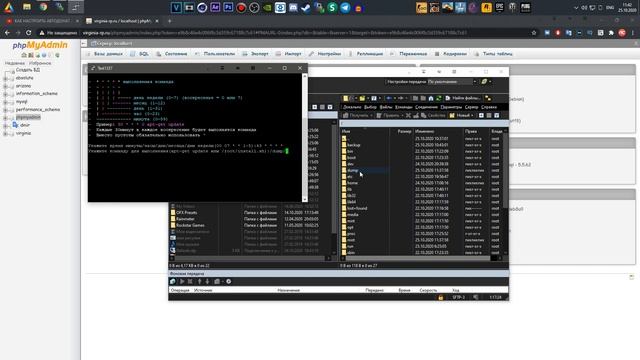
Task: Open Photoshop from the taskbar
Action: 228,7
